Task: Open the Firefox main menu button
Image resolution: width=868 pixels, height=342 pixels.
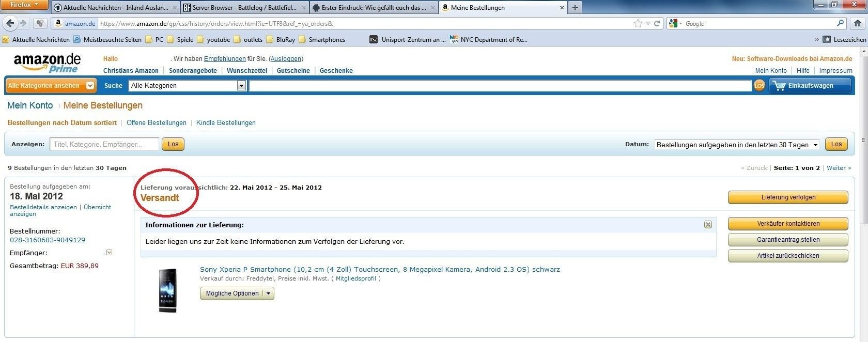Action: (x=24, y=5)
